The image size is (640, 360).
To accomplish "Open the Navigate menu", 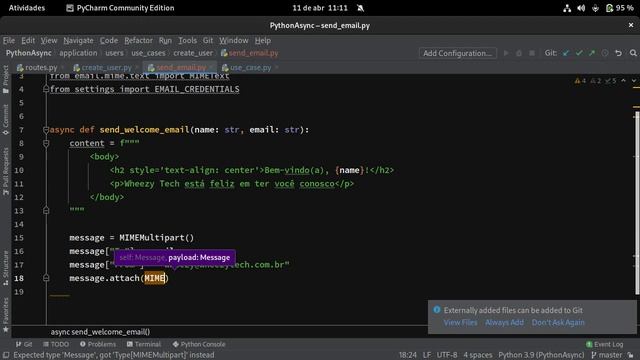I will 78,40.
